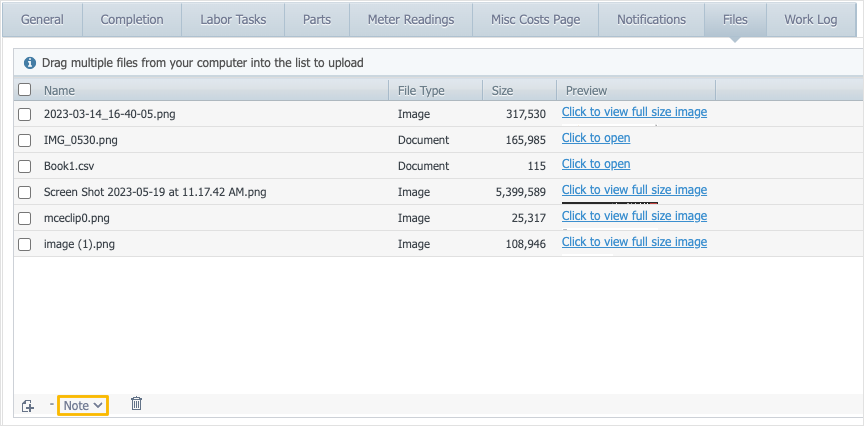Open the Book1.csv 'Click to open' link

(x=596, y=164)
